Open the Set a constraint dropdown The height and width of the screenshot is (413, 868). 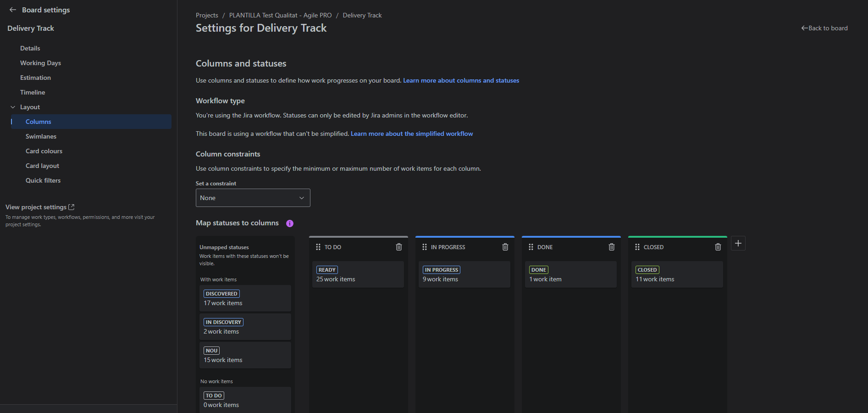(253, 198)
